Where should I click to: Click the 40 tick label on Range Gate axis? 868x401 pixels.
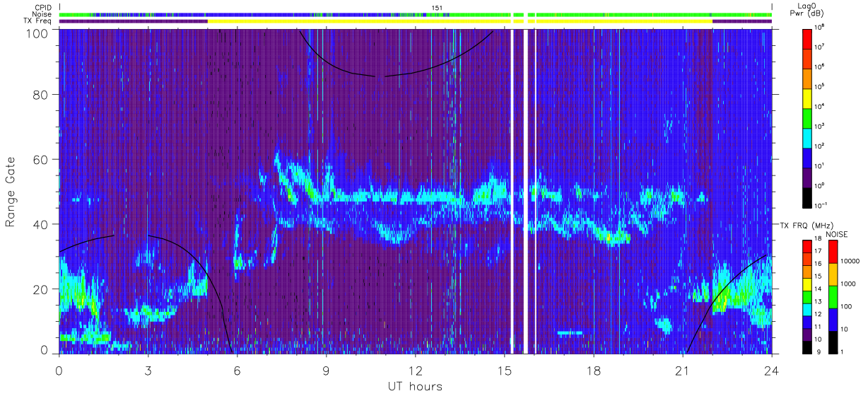coord(40,224)
